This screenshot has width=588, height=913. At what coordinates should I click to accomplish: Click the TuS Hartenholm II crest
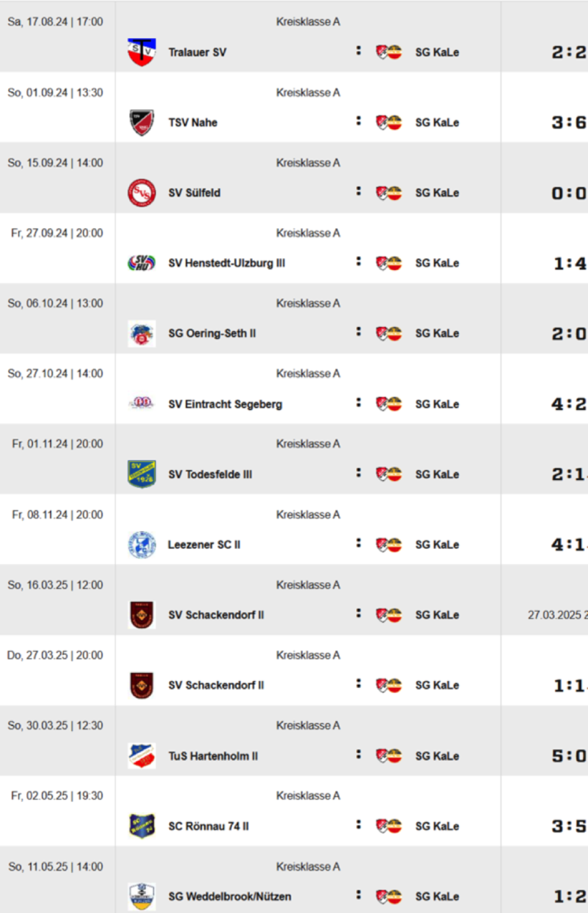[142, 756]
